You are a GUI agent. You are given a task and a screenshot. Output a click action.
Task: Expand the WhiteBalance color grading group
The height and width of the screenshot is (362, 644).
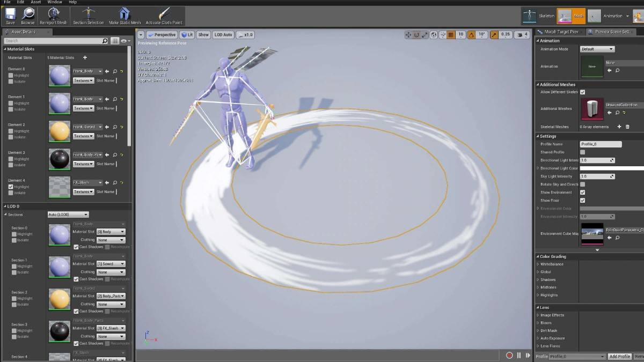[x=538, y=264]
